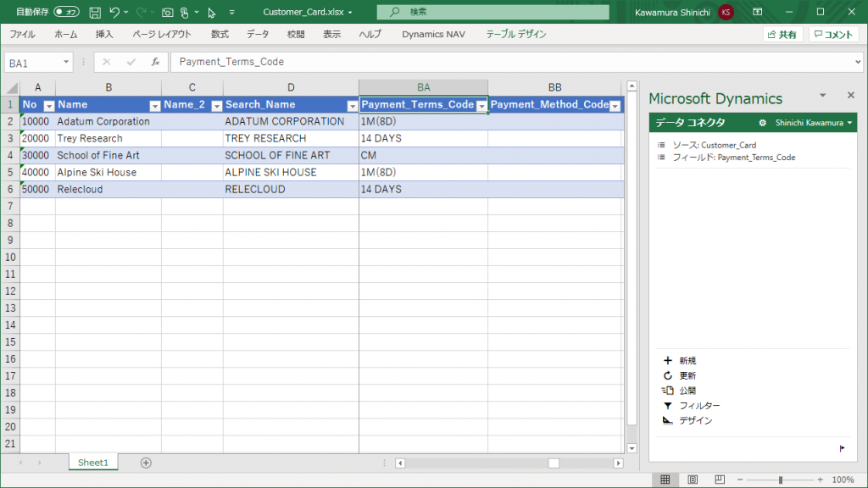Image resolution: width=868 pixels, height=488 pixels.
Task: Open the Payment_Terms_Code filter dropdown
Action: pyautogui.click(x=481, y=106)
